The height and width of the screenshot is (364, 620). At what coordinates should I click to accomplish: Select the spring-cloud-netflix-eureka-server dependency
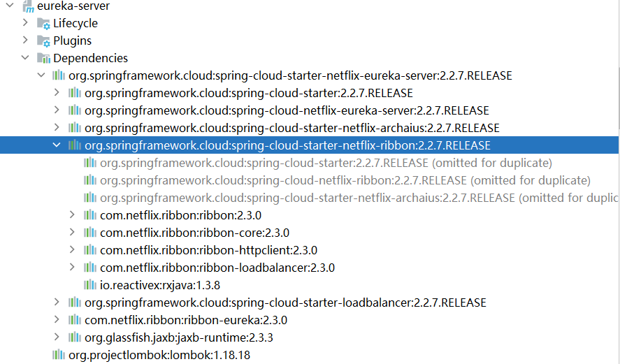pyautogui.click(x=287, y=110)
